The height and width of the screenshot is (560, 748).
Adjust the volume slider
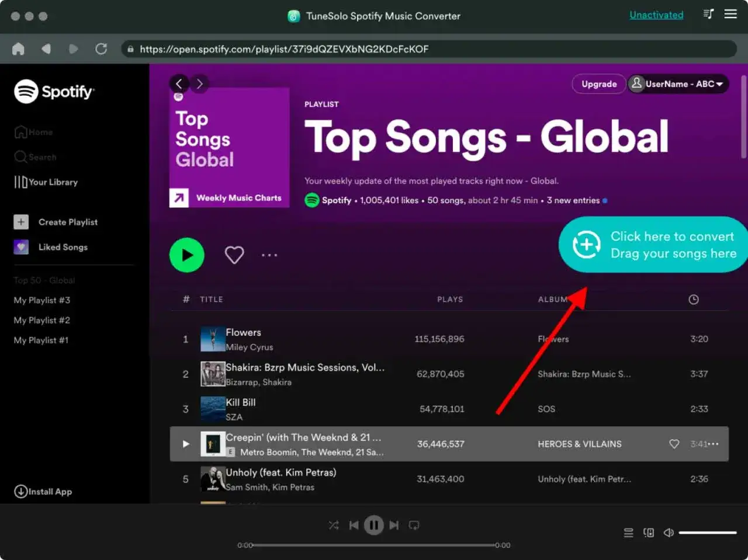(707, 533)
